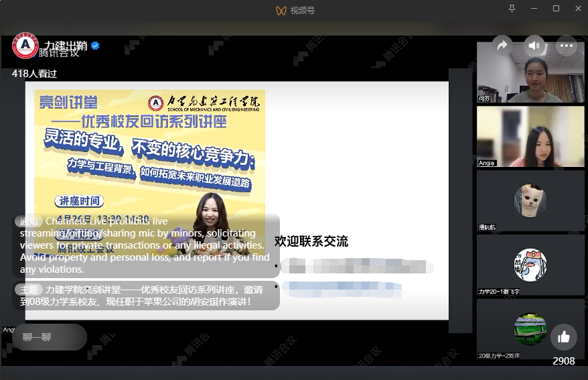Open the three-dots more options menu
Screen dimensions: 588x380
(567, 46)
